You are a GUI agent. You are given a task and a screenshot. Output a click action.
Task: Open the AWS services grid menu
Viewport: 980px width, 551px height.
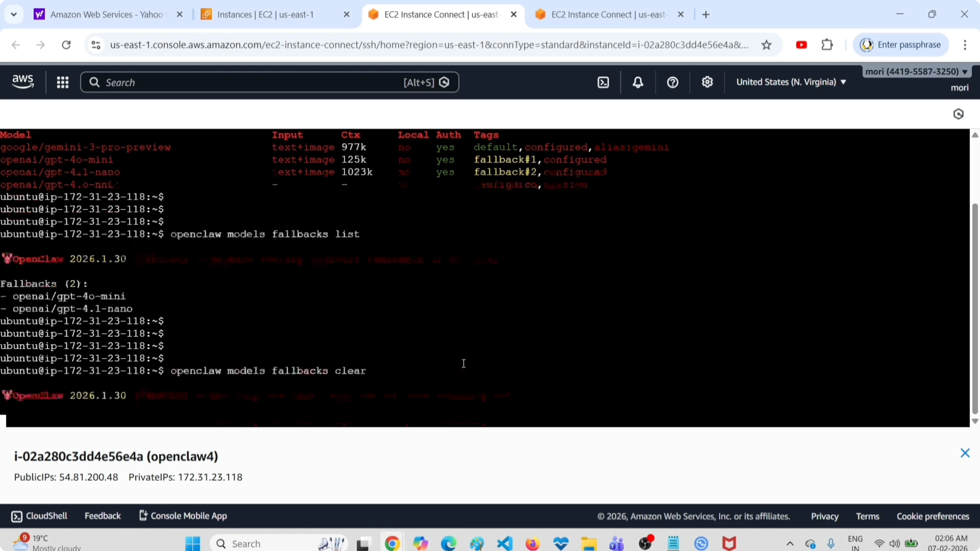click(x=63, y=82)
